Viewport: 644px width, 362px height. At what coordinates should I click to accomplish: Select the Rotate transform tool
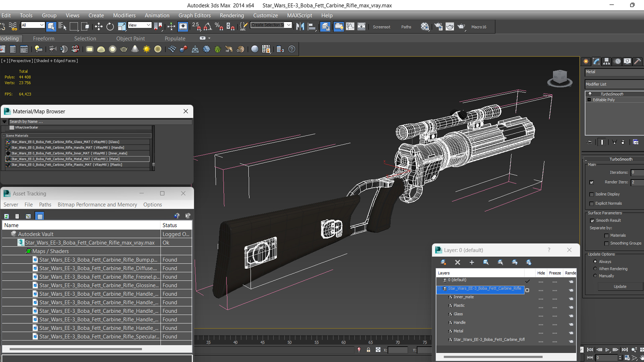click(x=110, y=26)
